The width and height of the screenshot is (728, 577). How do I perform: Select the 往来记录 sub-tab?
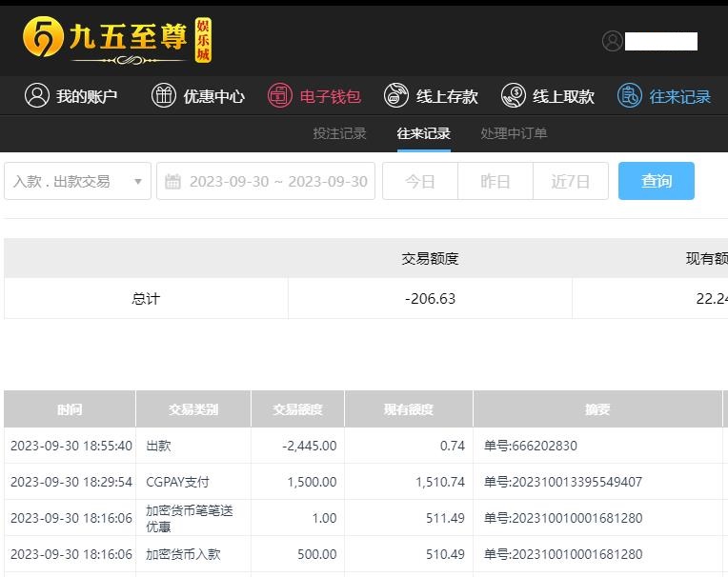423,133
